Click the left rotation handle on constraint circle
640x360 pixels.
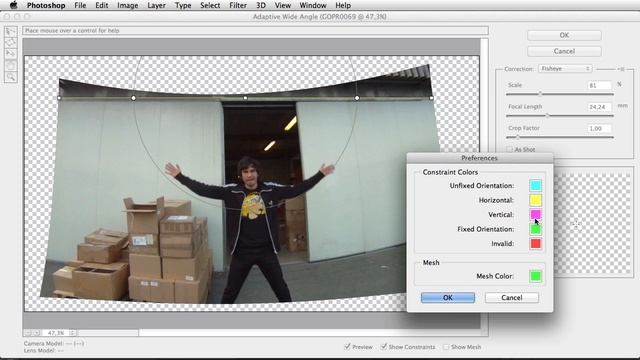133,98
